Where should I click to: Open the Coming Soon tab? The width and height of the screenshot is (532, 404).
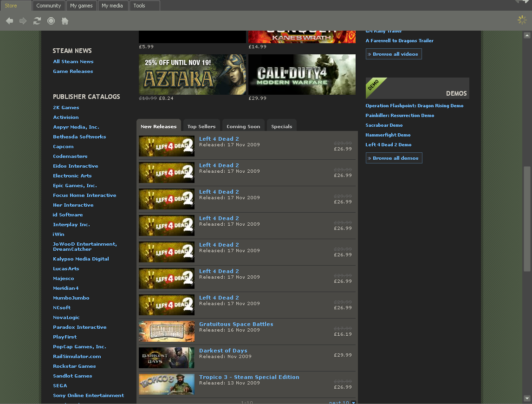243,126
